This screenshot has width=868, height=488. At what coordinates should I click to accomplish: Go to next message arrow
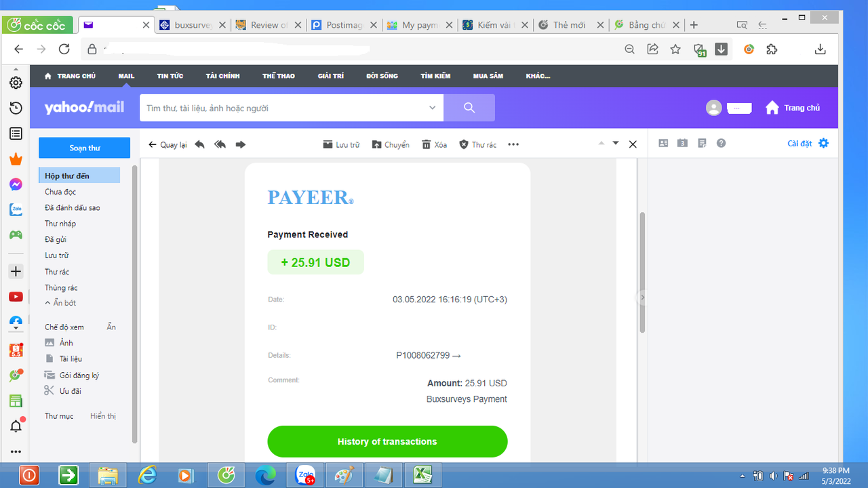pyautogui.click(x=616, y=143)
